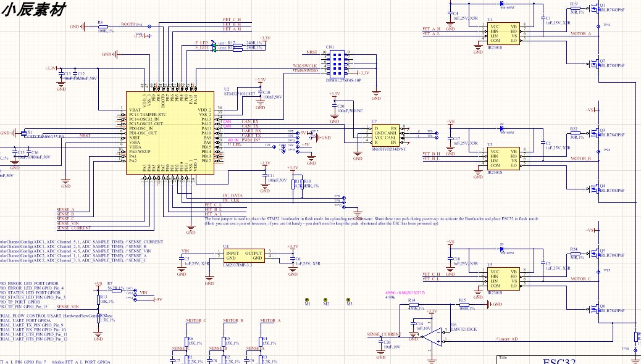641x364 pixels.
Task: Click the MOTOR_C label above R6
Action: [196, 320]
